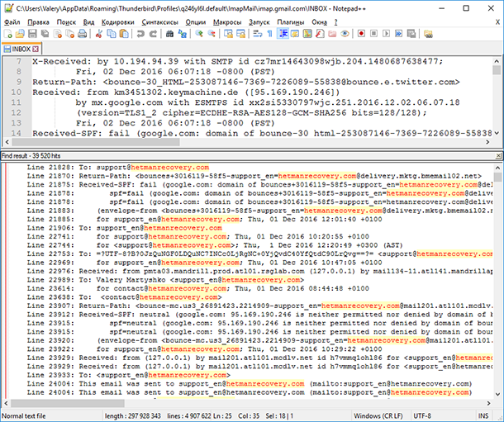504x422 pixels.
Task: Toggle the monitoring eye icon
Action: point(345,34)
